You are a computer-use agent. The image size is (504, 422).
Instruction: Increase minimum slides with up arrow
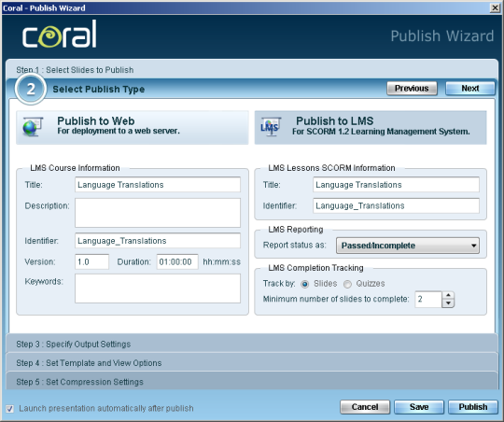click(x=448, y=295)
